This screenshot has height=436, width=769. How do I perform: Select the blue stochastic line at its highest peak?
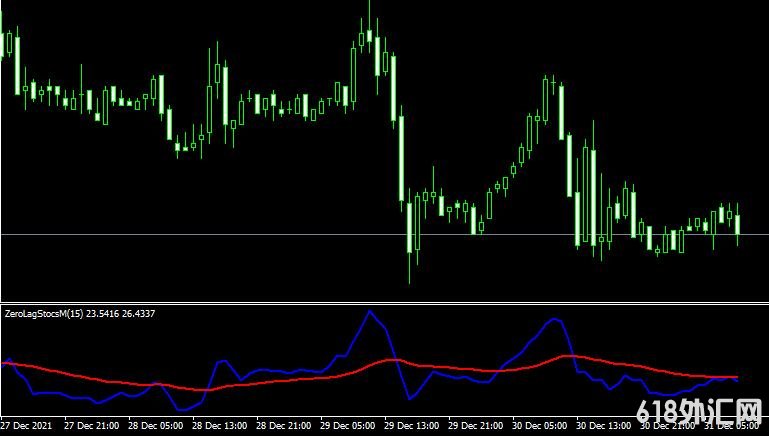tap(370, 311)
